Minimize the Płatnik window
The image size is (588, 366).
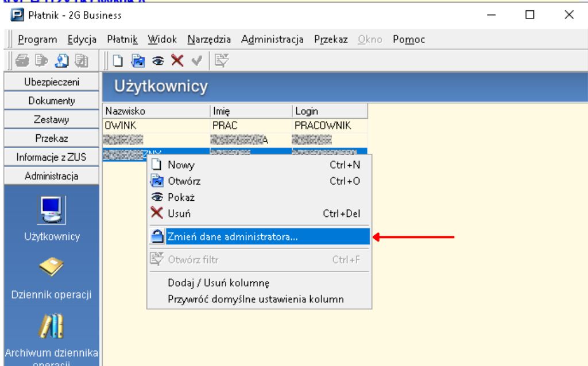tap(492, 15)
